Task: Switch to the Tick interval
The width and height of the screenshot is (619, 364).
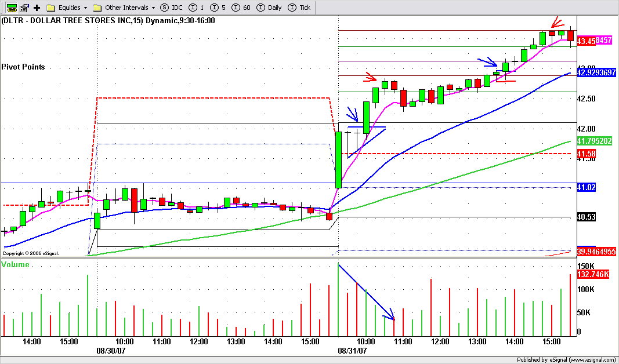Action: click(299, 8)
